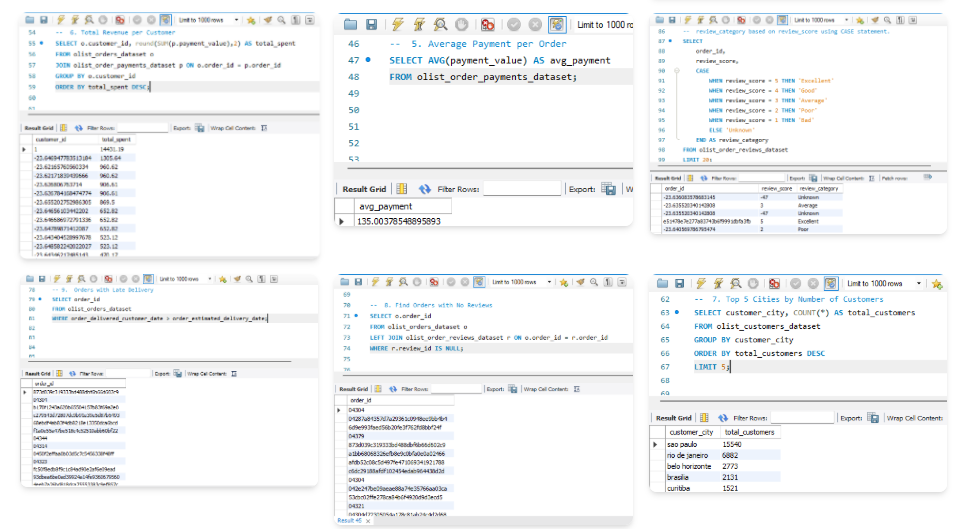Screen dimensions: 958x529
Task: Click the refresh icon beside Filter Rows in Average Payment panel
Action: [x=425, y=188]
